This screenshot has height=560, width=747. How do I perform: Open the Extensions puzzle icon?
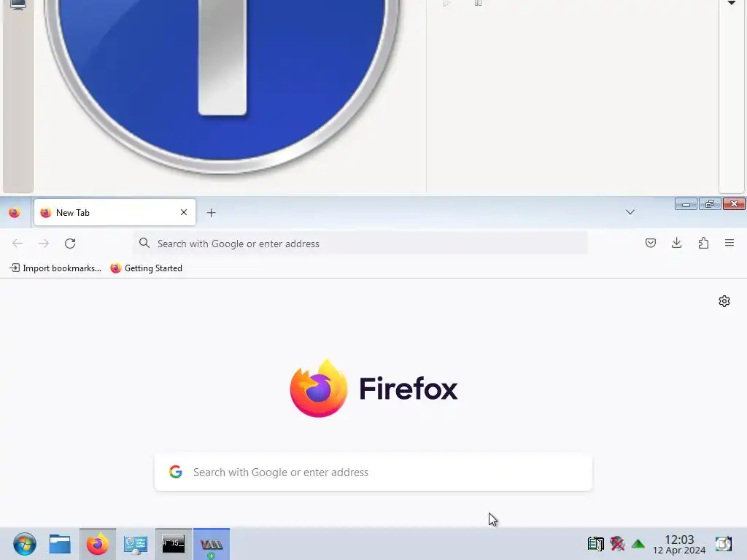[x=703, y=243]
